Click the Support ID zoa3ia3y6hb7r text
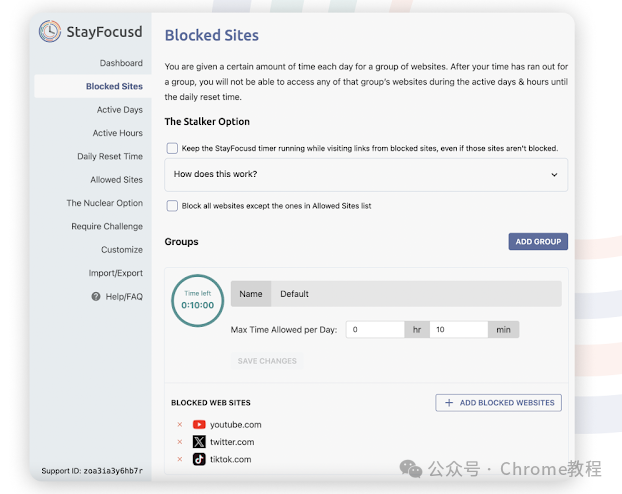Viewport: 622px width, 494px height. click(x=92, y=471)
